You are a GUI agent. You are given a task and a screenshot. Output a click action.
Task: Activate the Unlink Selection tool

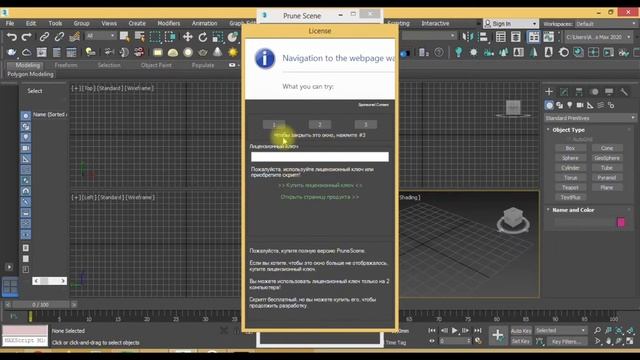pos(59,37)
